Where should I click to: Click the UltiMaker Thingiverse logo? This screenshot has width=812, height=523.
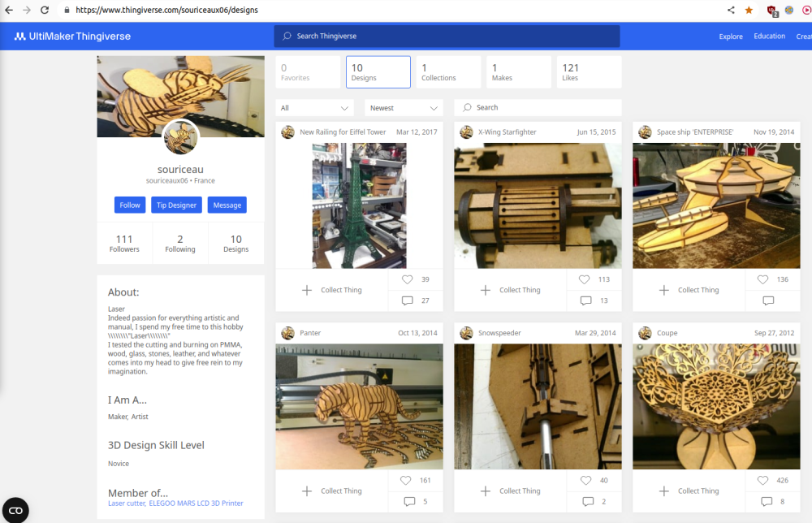(x=72, y=37)
